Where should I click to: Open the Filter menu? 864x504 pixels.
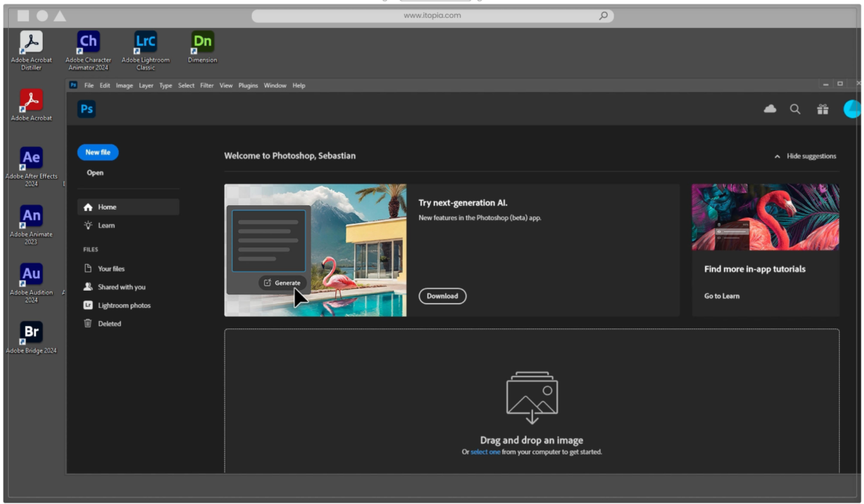207,86
